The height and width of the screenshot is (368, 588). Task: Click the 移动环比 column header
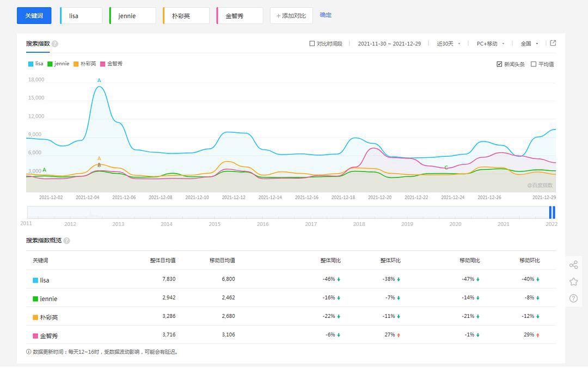tap(530, 260)
